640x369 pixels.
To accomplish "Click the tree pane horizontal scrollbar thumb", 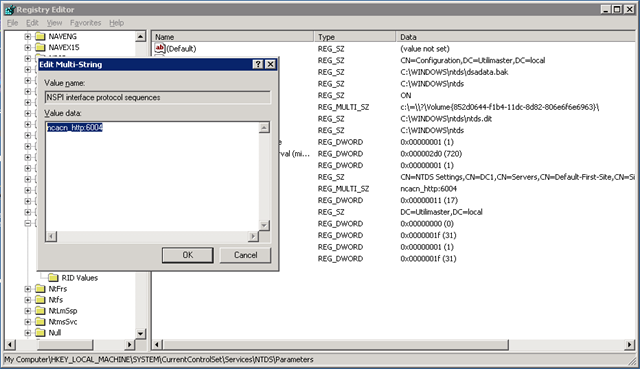I will (x=65, y=345).
